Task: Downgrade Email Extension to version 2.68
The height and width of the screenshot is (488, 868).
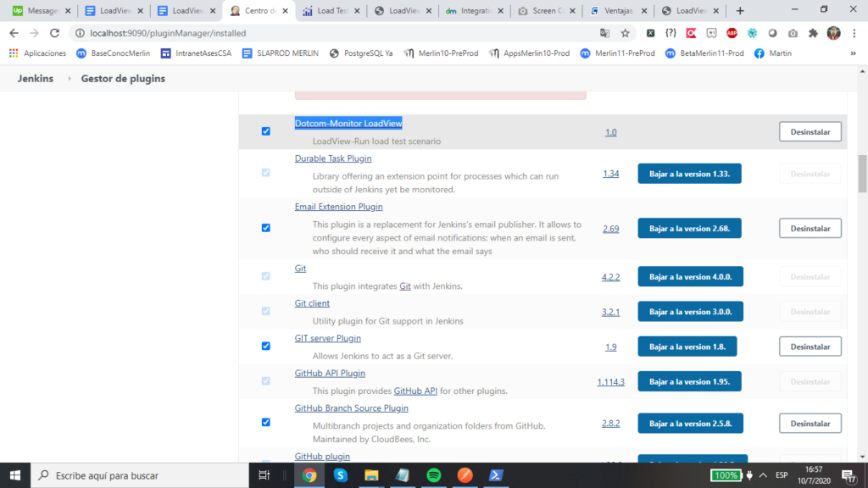Action: 689,228
